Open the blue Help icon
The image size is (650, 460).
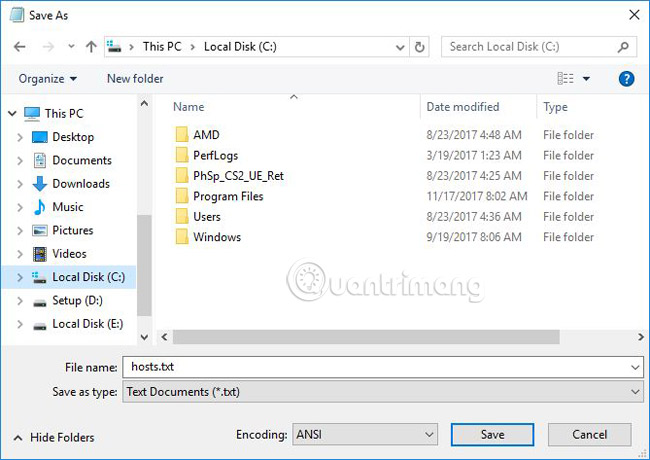point(626,78)
